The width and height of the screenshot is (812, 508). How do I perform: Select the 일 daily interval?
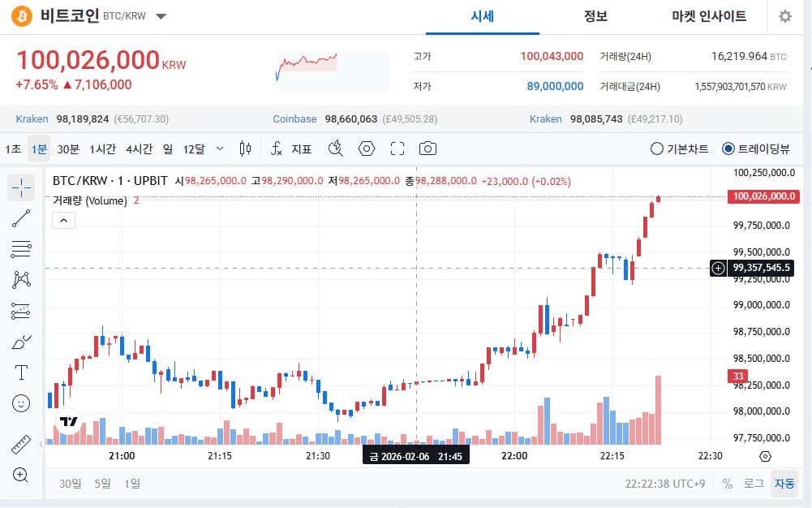168,149
